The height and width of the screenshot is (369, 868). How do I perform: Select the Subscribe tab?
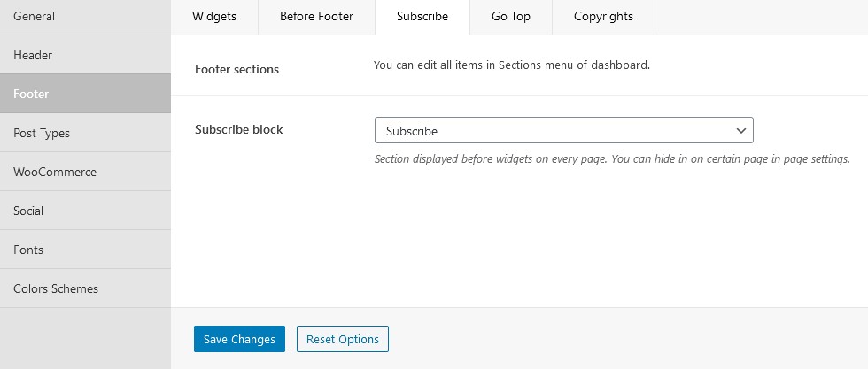point(422,17)
